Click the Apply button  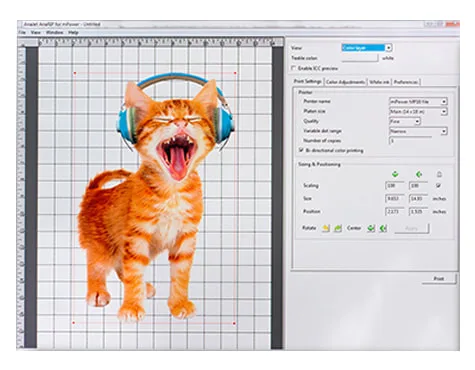click(412, 228)
